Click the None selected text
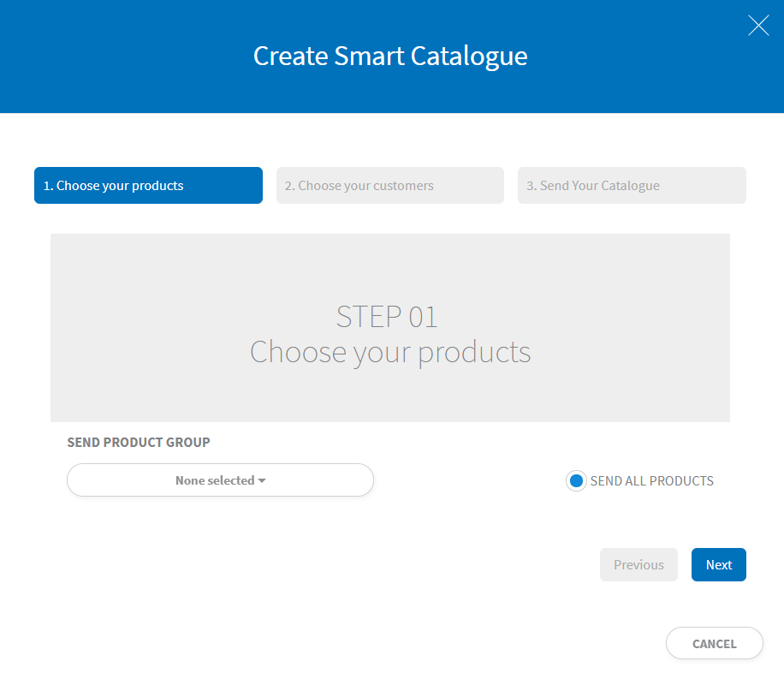 click(x=215, y=480)
